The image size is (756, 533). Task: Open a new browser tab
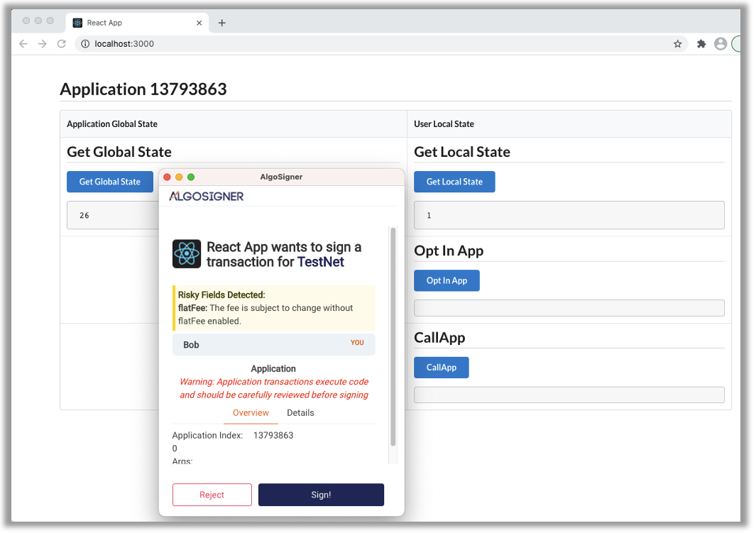[221, 23]
